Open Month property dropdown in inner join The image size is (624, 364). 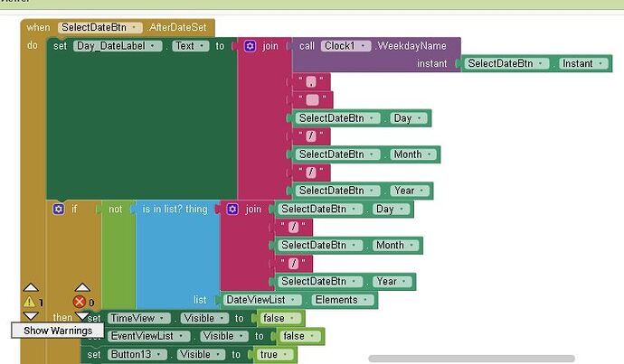pos(395,245)
